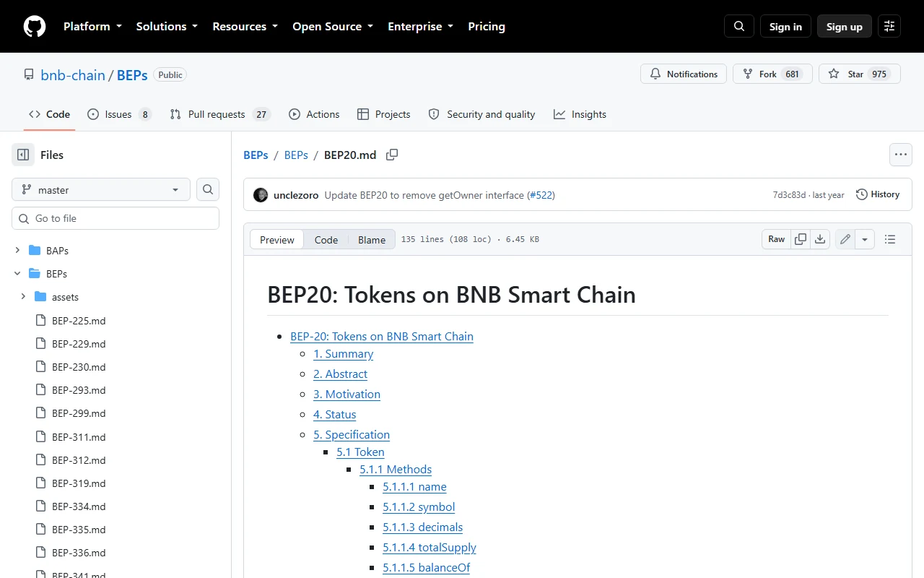Star the repository
Viewport: 924px width, 578px height.
point(859,74)
